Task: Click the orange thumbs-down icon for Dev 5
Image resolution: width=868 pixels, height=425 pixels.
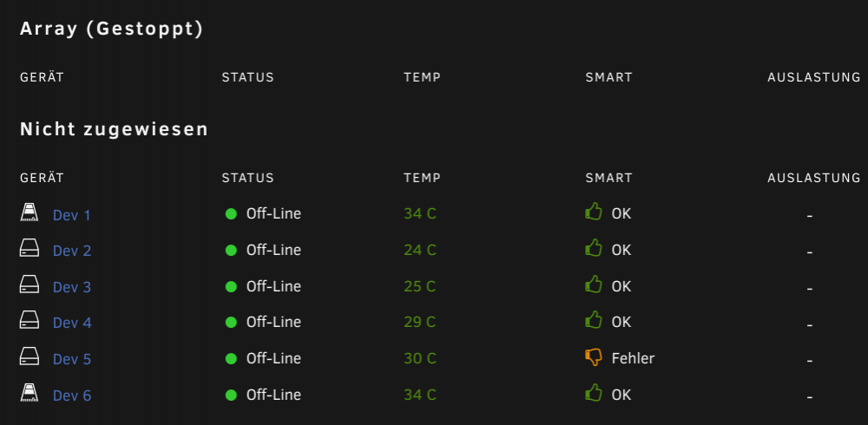Action: click(594, 357)
